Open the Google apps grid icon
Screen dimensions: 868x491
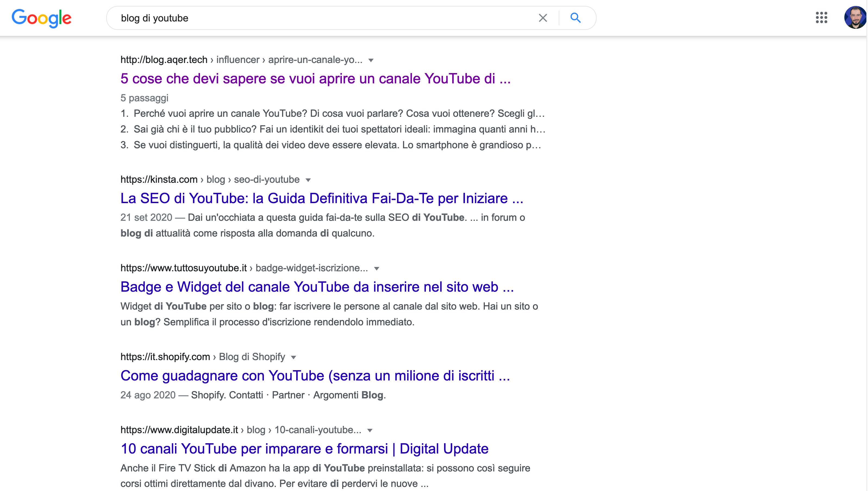(822, 18)
